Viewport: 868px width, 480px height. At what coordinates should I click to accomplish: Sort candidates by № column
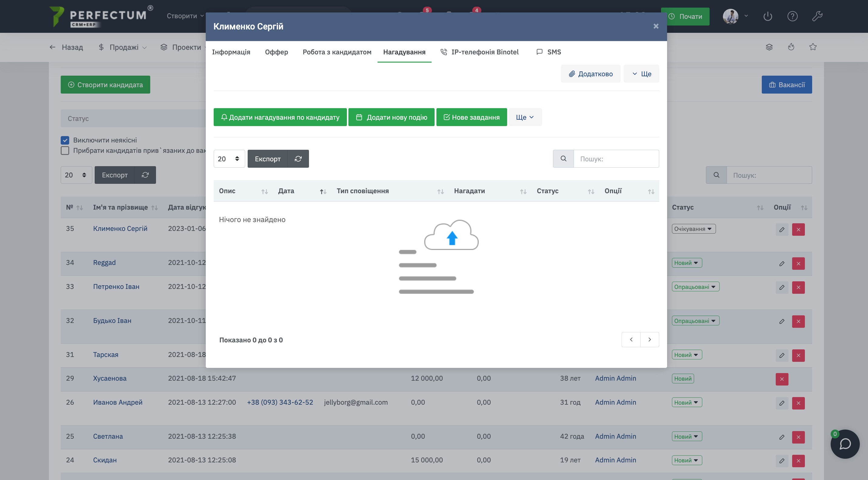pyautogui.click(x=74, y=207)
